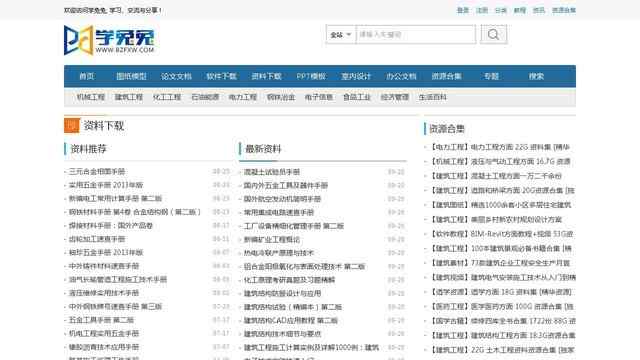Screen dimensions: 640x360
Task: Select 经济管理 sub-category
Action: coord(395,97)
